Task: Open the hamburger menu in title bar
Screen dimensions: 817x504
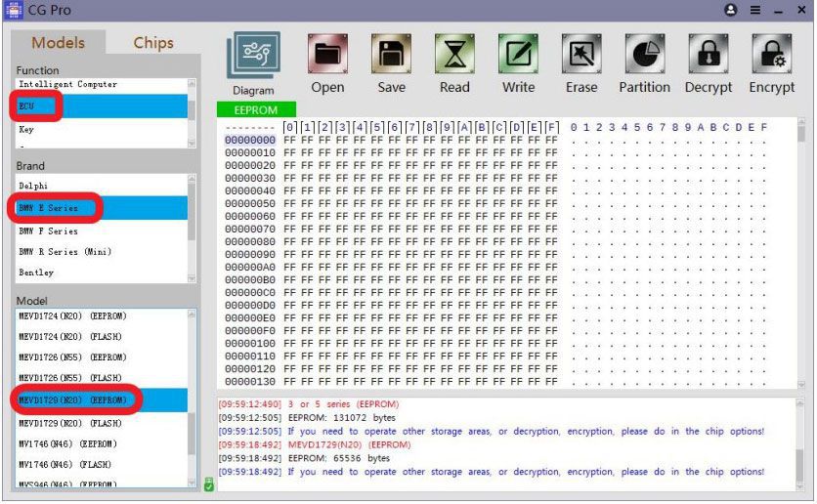Action: click(x=755, y=10)
